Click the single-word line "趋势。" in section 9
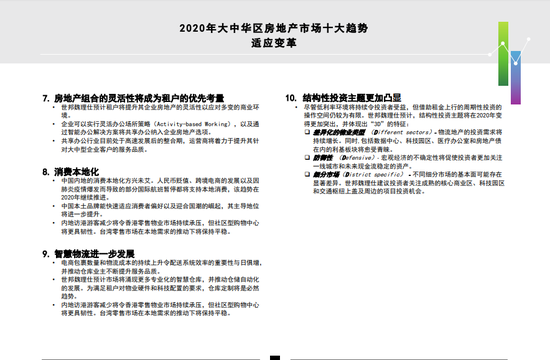 tap(69, 296)
